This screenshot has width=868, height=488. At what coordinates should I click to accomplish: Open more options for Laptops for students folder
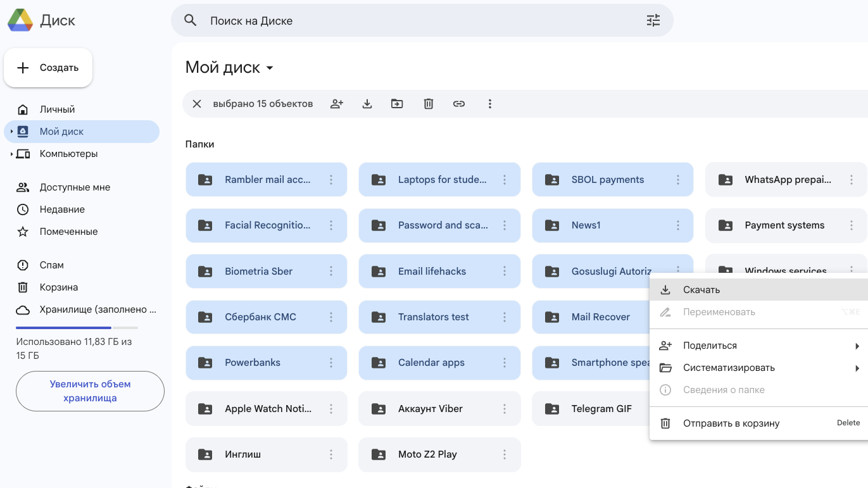pyautogui.click(x=505, y=180)
